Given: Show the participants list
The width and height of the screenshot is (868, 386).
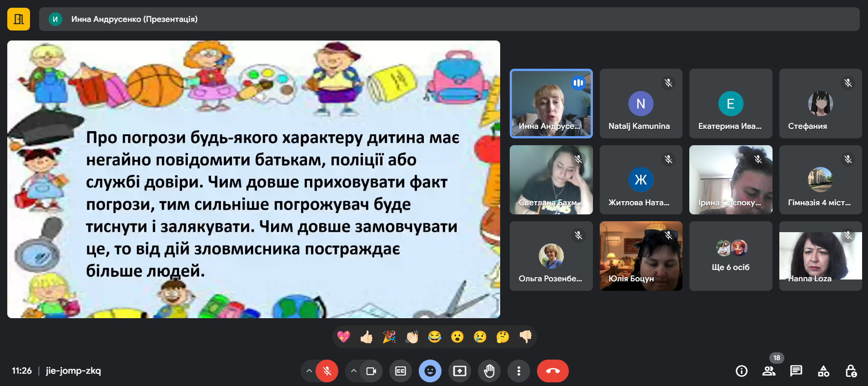Looking at the screenshot, I should tap(769, 371).
